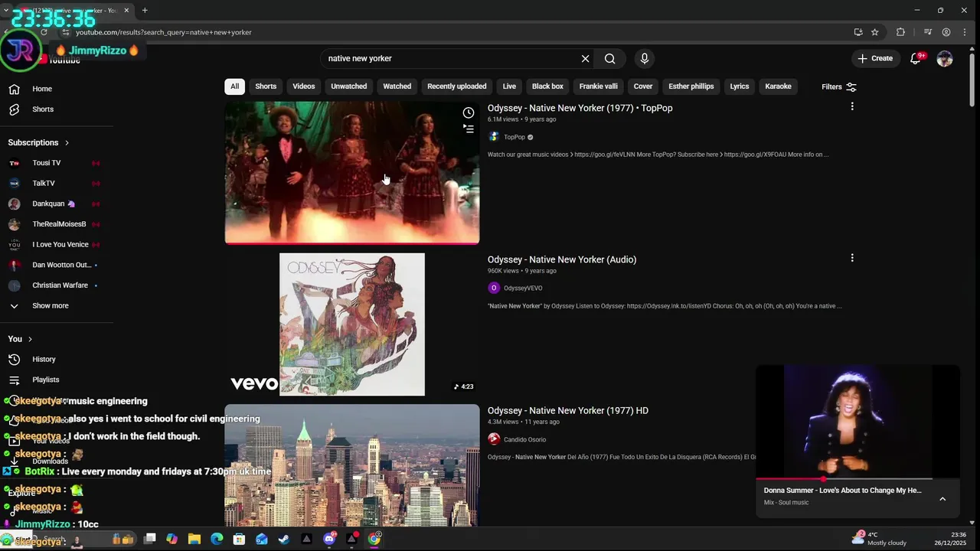Select the Karaoke filter chip
Screen dimensions: 980x551
coord(778,86)
